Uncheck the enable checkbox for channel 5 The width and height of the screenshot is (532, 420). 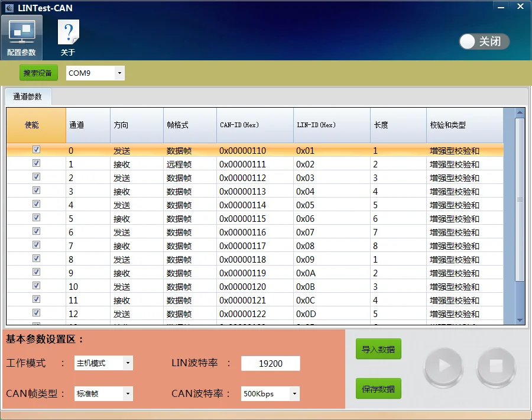pyautogui.click(x=36, y=218)
